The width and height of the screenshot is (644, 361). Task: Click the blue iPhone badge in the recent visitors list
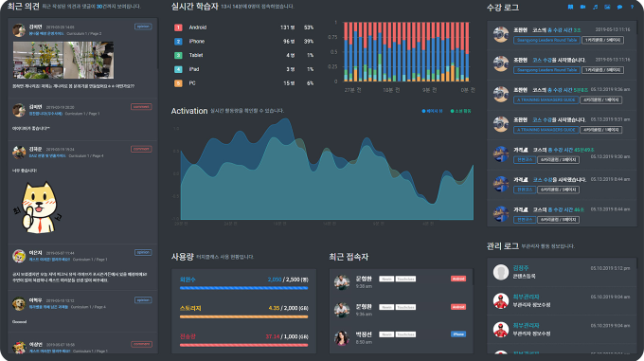pyautogui.click(x=458, y=334)
